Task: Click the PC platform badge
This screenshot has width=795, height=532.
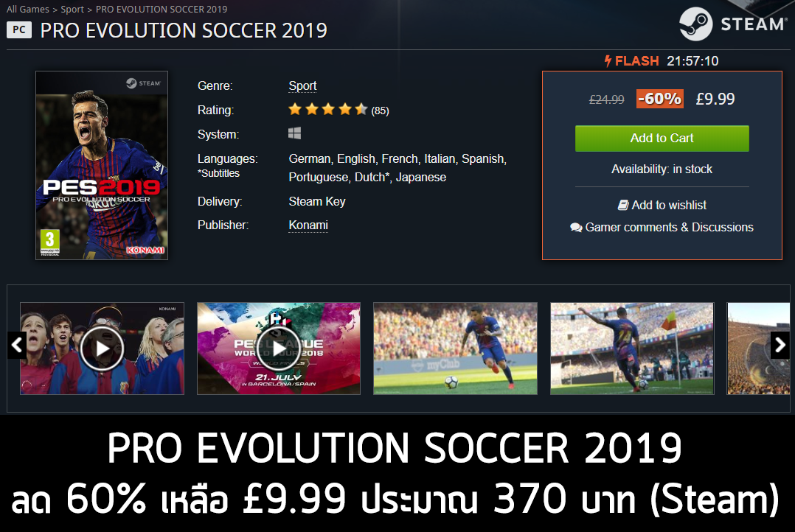Action: [18, 30]
